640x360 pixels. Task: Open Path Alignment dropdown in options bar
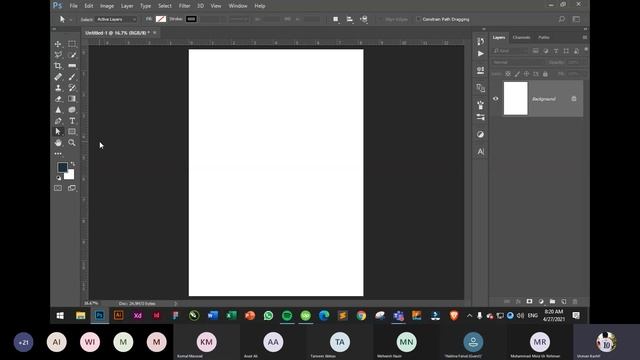coord(350,19)
